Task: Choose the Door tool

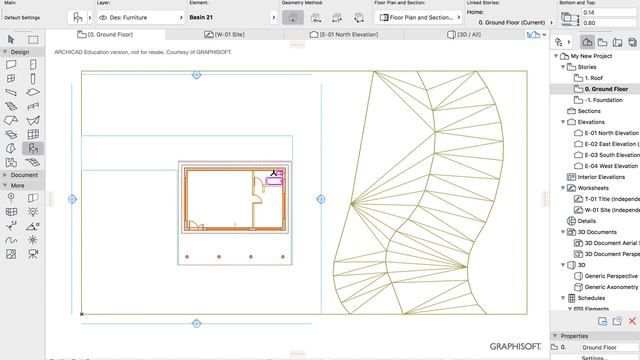Action: pos(33,64)
